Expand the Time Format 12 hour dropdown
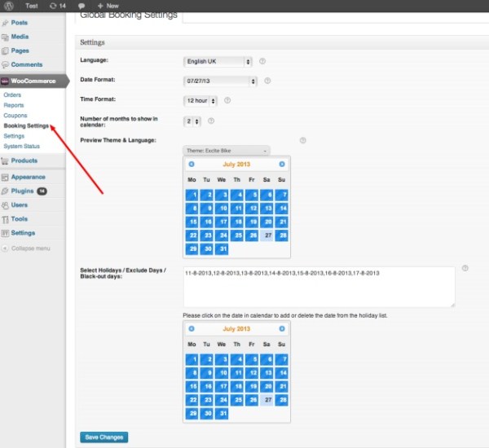This screenshot has height=448, width=489. pyautogui.click(x=201, y=101)
